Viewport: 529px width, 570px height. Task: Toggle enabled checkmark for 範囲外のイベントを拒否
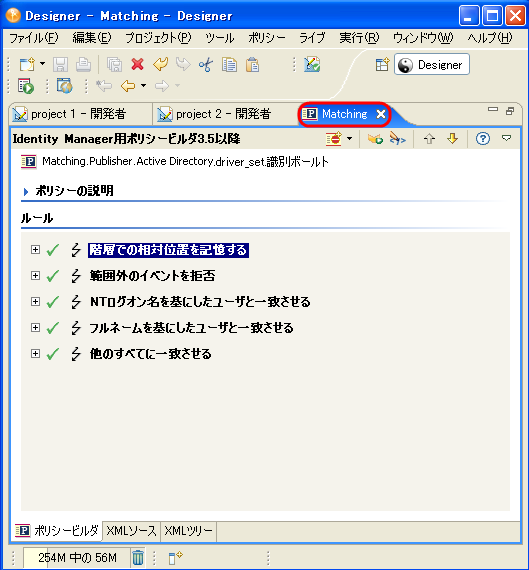coord(53,276)
